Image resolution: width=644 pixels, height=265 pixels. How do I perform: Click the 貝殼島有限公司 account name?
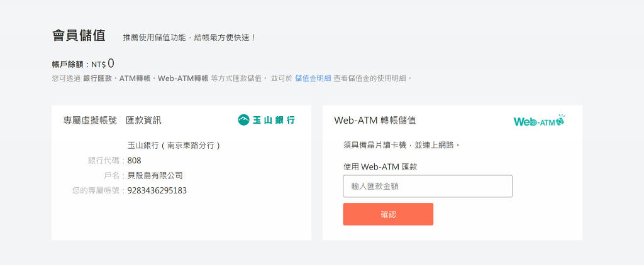click(x=155, y=176)
